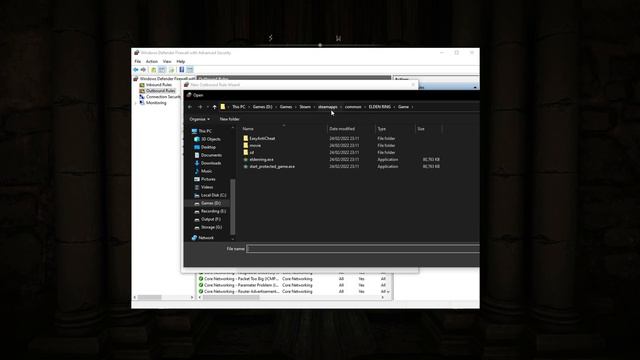The image size is (640, 360).
Task: Open Recording (E:) drive
Action: pos(213,211)
